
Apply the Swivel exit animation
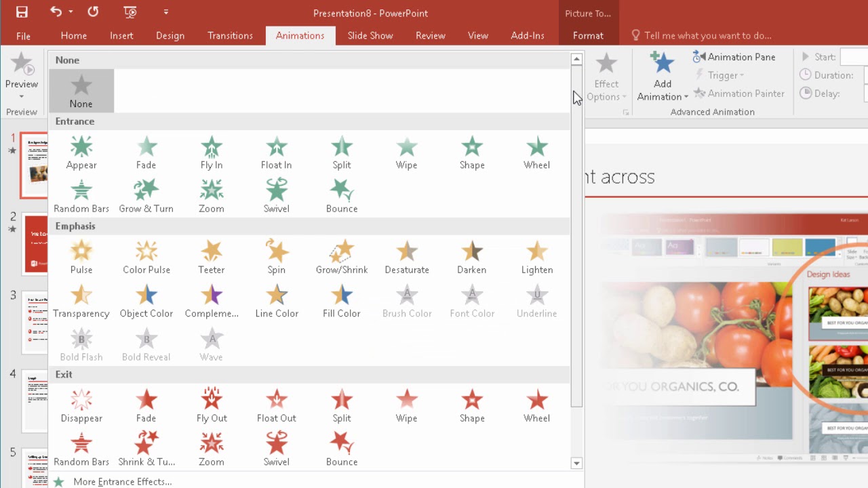coord(276,449)
